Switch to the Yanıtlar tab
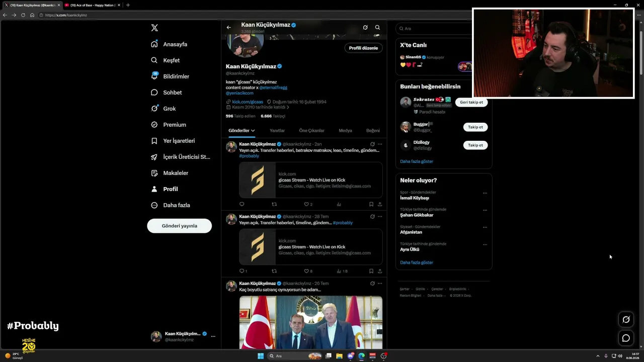This screenshot has width=644, height=362. tap(277, 131)
